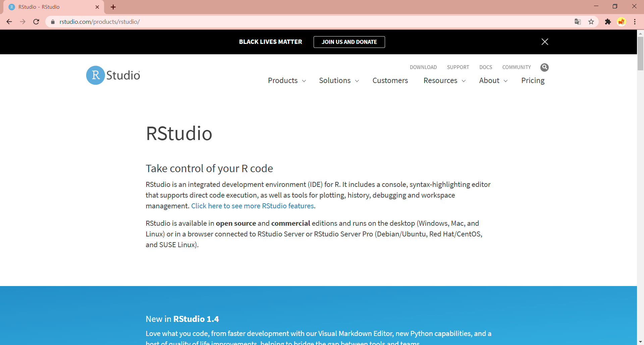Select the RStudio - RStudio tab
The height and width of the screenshot is (345, 644).
[54, 7]
